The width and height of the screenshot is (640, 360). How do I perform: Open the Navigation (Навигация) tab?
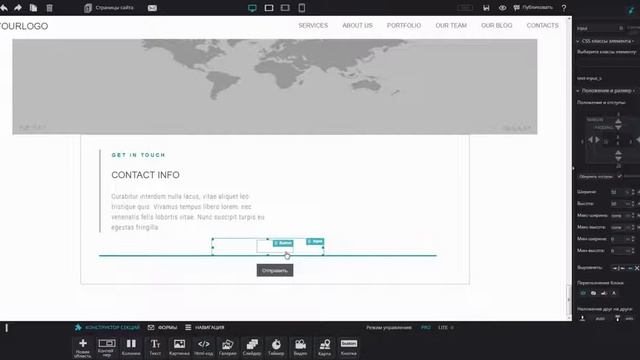point(204,327)
